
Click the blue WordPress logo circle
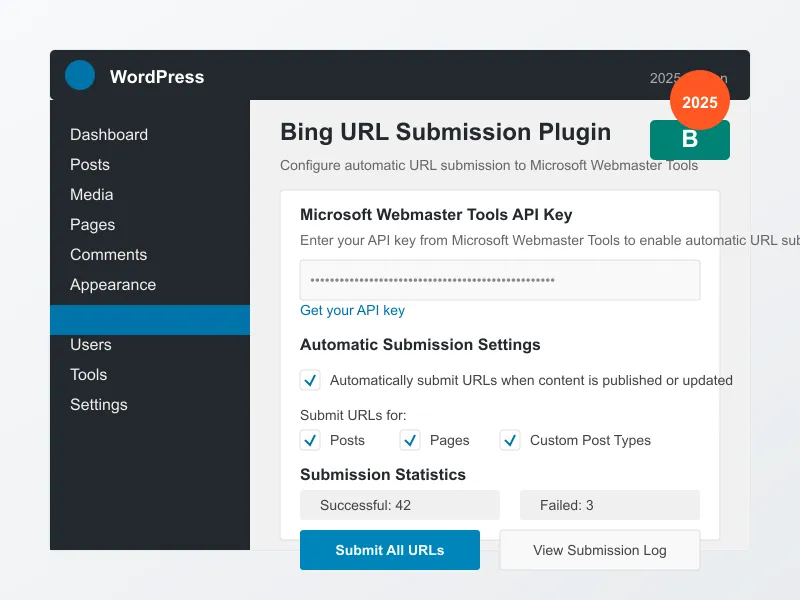coord(80,75)
